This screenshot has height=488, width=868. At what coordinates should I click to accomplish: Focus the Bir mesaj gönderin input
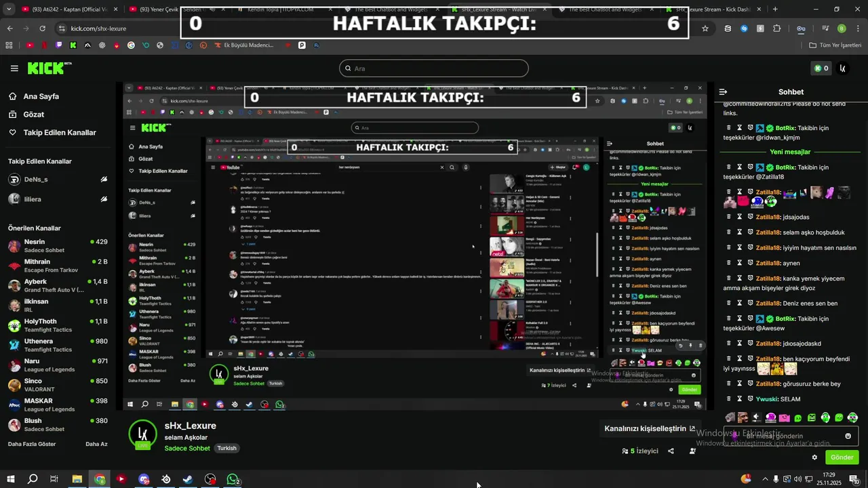(x=792, y=436)
